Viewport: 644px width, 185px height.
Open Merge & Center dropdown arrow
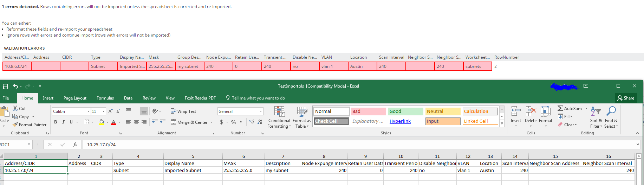212,122
